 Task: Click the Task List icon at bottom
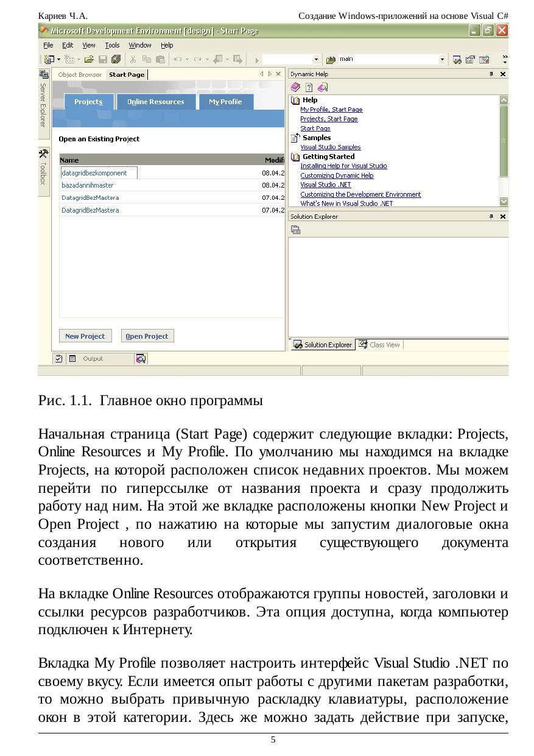tap(58, 359)
